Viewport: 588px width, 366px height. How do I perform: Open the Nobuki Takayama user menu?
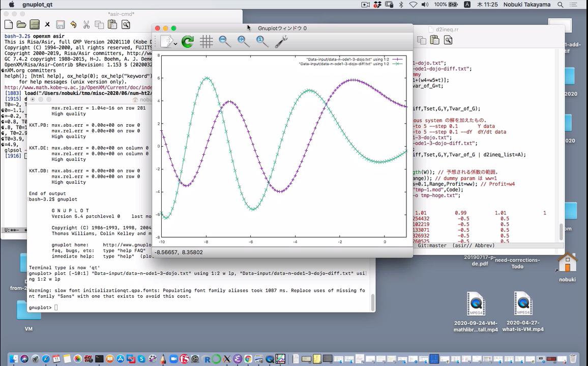(x=527, y=5)
